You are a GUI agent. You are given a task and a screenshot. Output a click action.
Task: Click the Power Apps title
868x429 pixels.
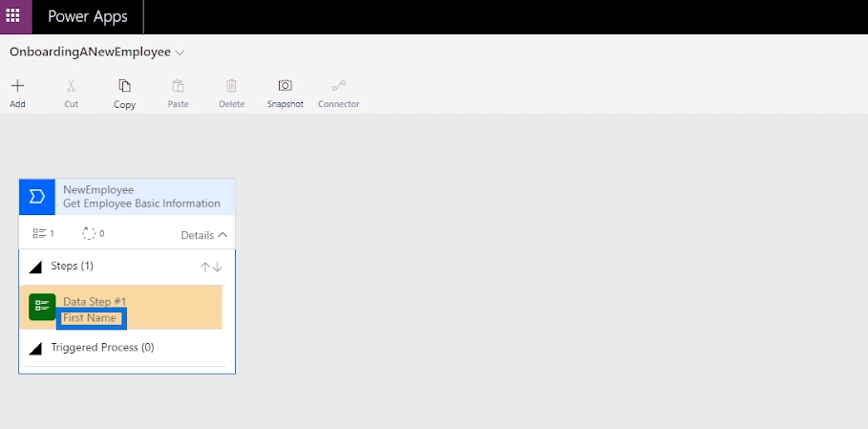[x=88, y=16]
